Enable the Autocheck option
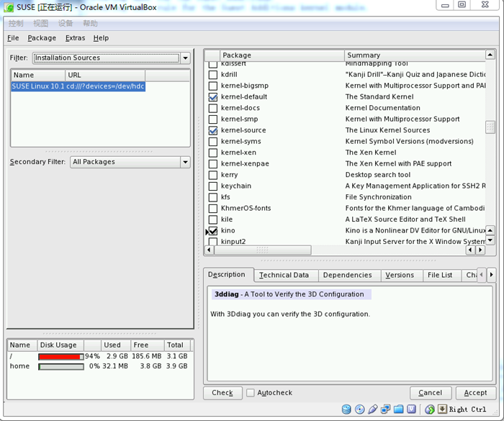Image resolution: width=504 pixels, height=421 pixels. [x=250, y=393]
